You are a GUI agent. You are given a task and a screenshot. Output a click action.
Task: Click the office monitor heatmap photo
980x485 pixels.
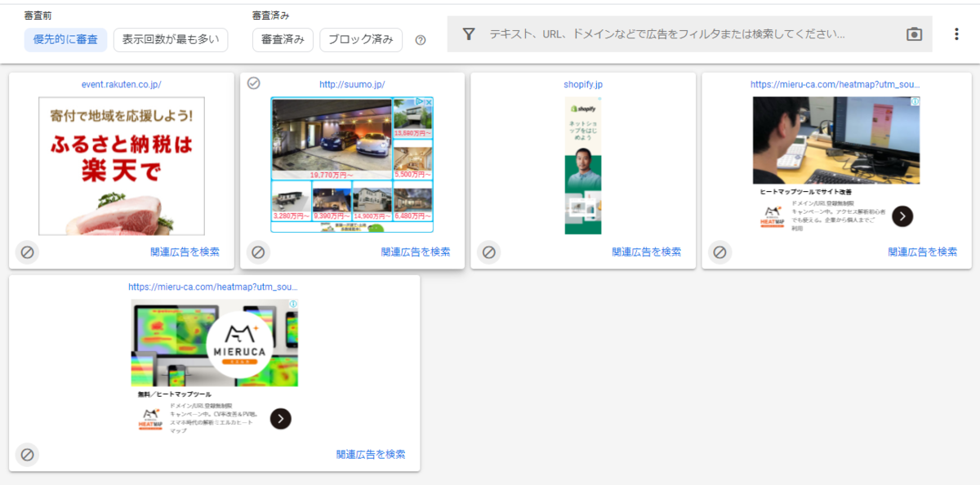click(x=836, y=140)
